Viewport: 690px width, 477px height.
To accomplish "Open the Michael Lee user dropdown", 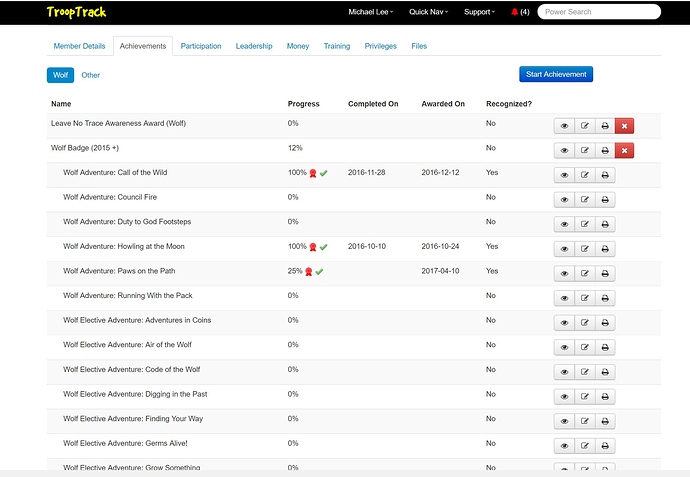I will 370,12.
